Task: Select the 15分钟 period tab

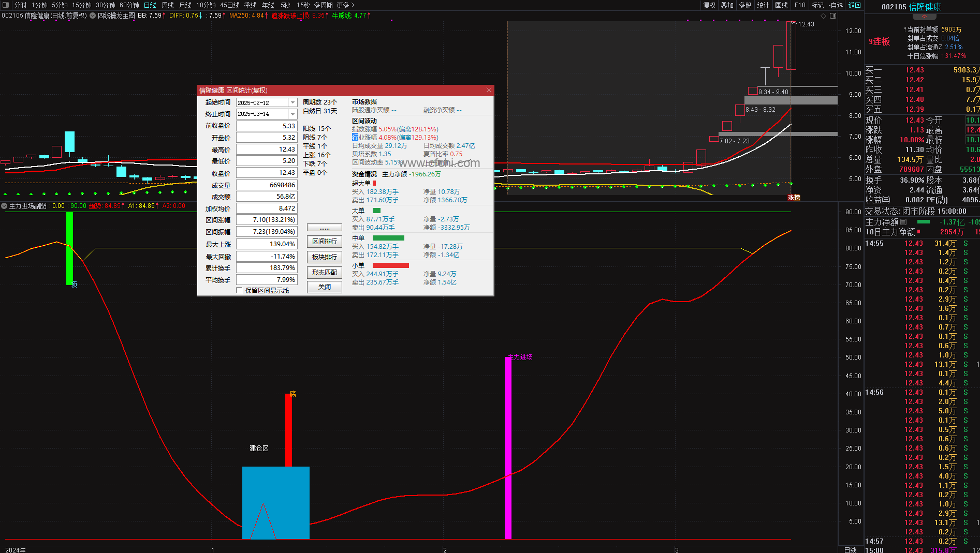Action: point(82,5)
